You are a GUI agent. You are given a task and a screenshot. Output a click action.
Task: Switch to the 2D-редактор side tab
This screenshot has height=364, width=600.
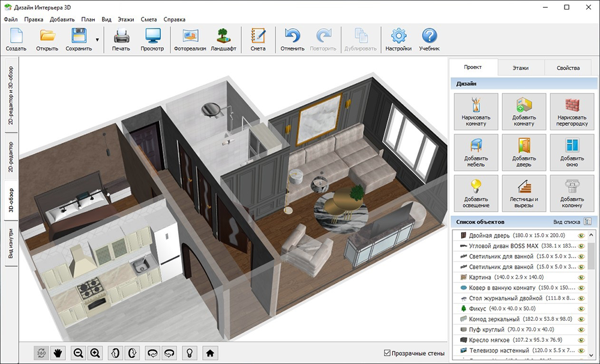11,157
